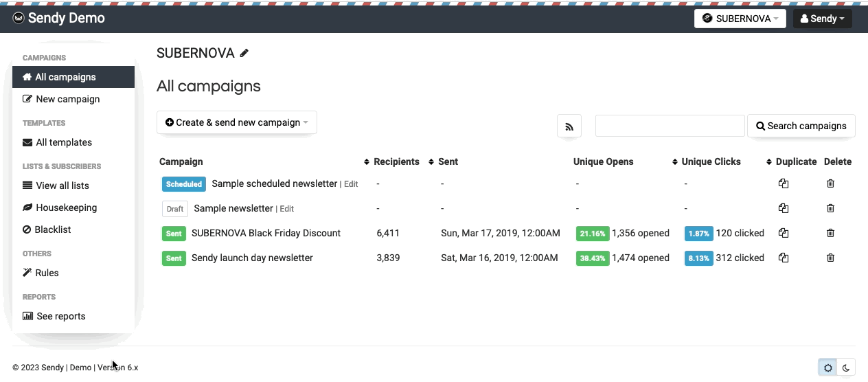Click Sun, Mar 17, 2019 sent date
The height and width of the screenshot is (382, 868).
tap(501, 233)
